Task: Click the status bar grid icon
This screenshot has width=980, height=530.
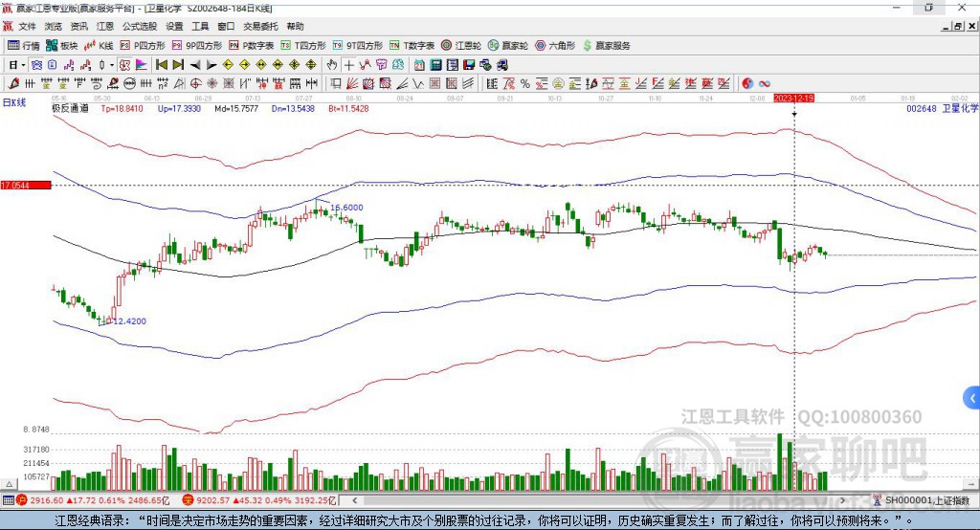Action: point(8,500)
